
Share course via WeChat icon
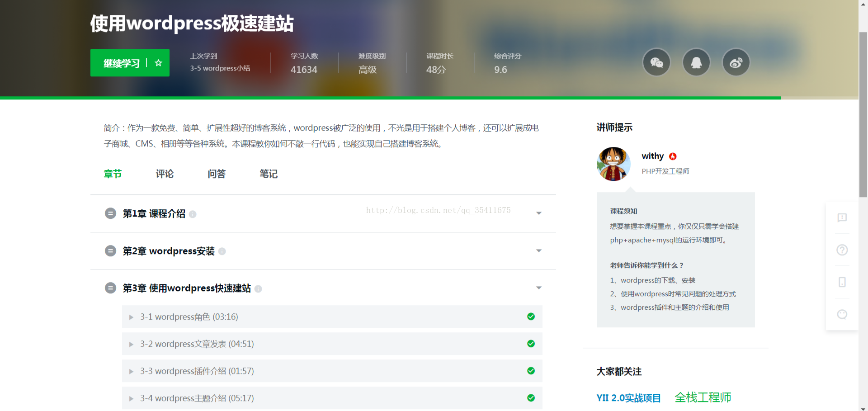[x=656, y=62]
